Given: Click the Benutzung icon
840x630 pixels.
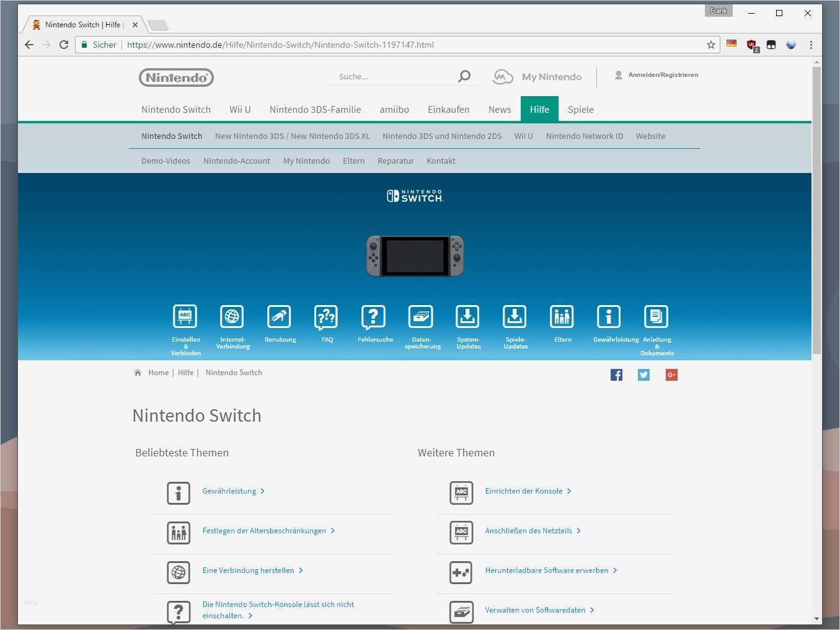Looking at the screenshot, I should 279,316.
